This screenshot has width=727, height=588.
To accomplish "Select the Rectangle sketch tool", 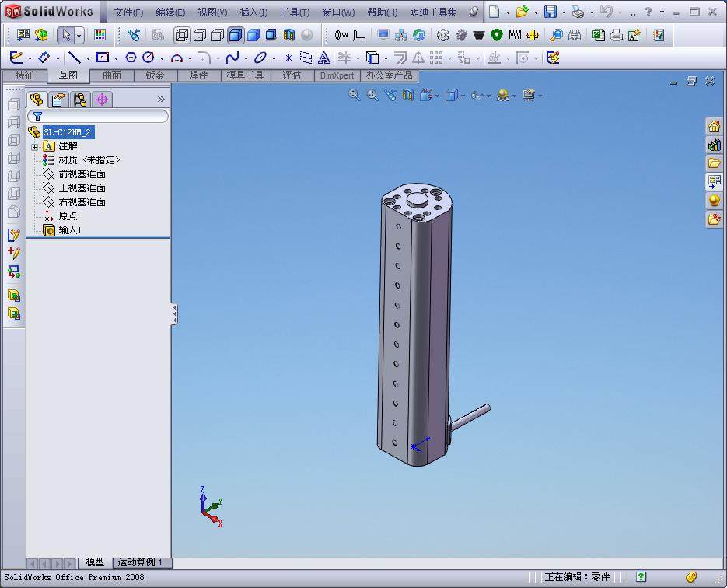I will (103, 58).
